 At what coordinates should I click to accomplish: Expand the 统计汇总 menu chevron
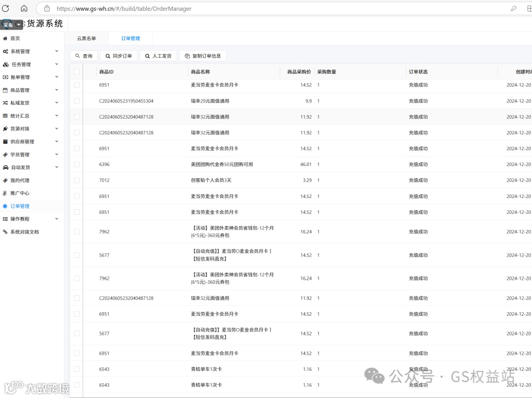(57, 116)
